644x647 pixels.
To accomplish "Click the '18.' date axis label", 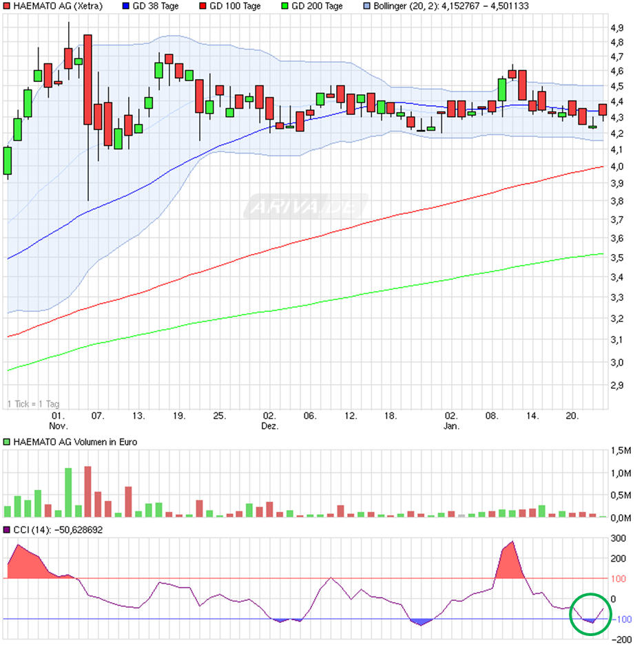I will click(x=391, y=416).
